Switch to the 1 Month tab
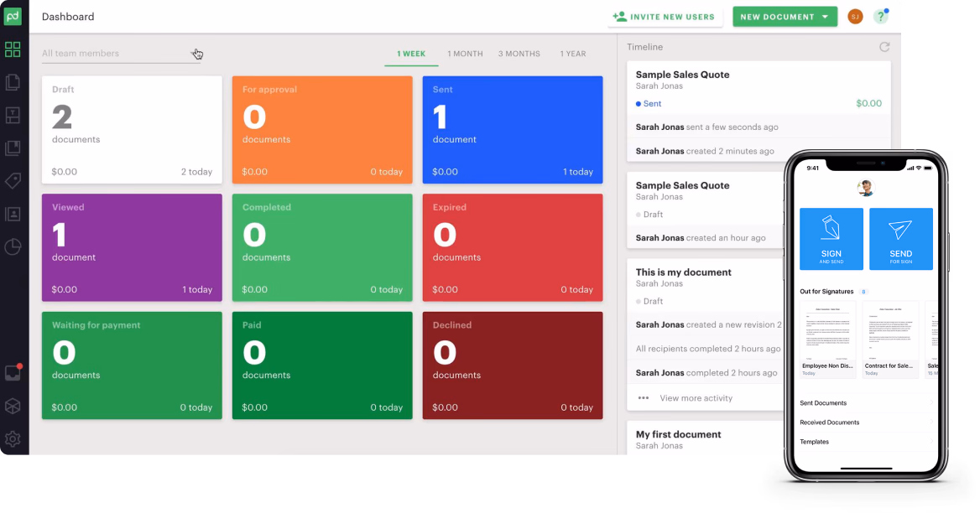 point(465,54)
